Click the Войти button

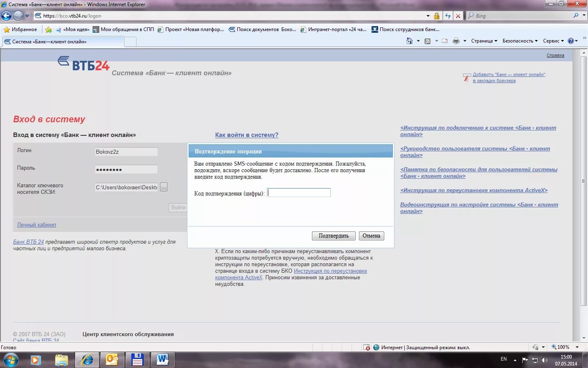tap(178, 208)
